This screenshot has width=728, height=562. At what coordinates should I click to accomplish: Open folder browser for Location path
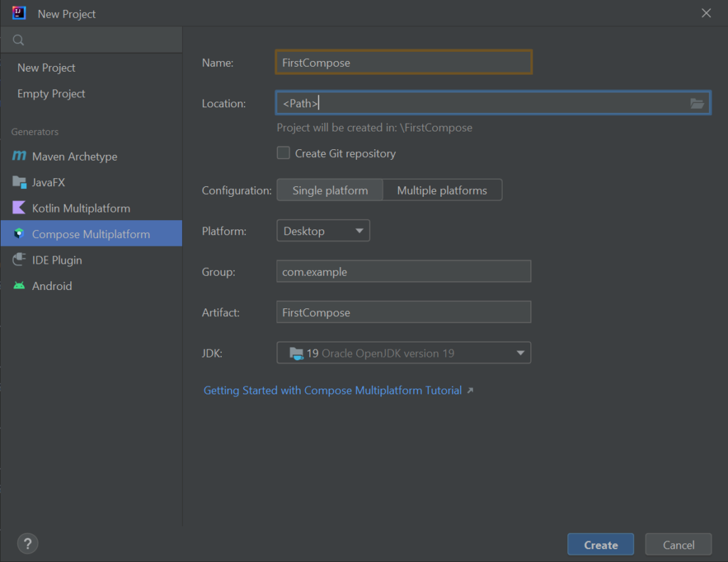pyautogui.click(x=697, y=104)
